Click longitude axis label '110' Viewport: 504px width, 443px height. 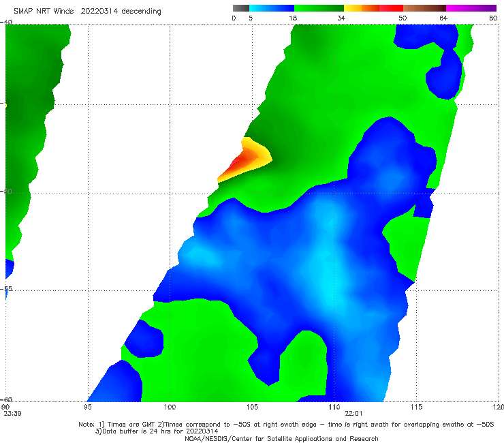[x=334, y=407]
